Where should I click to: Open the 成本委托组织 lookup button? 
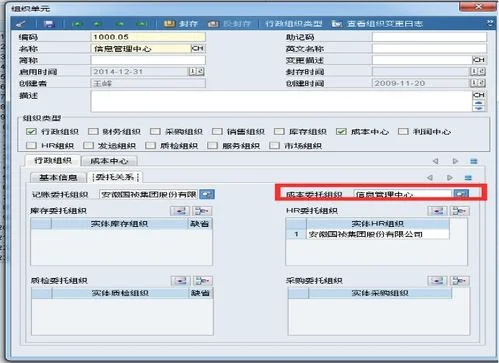(461, 194)
